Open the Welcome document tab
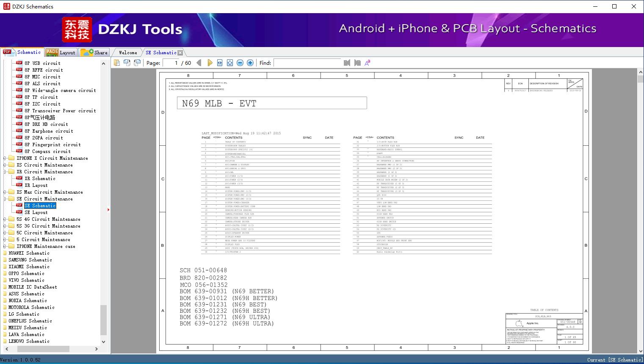Screen dimensions: 644x364 127,53
